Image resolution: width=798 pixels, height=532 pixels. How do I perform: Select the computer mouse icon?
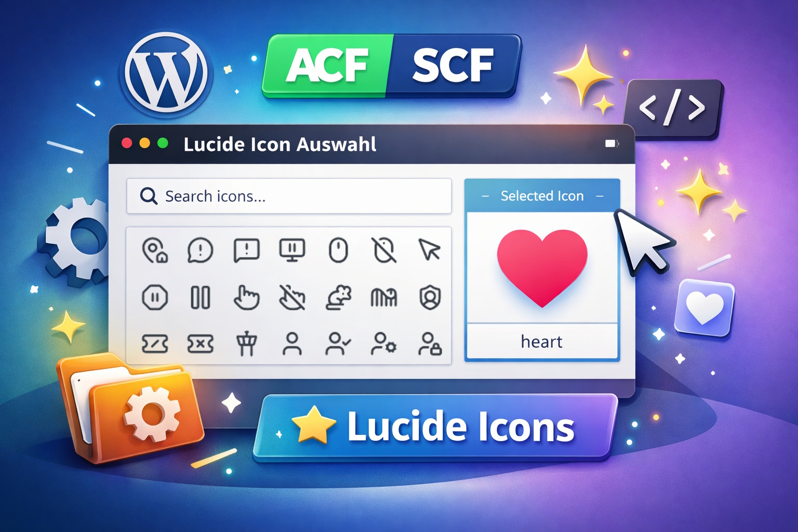coord(338,250)
